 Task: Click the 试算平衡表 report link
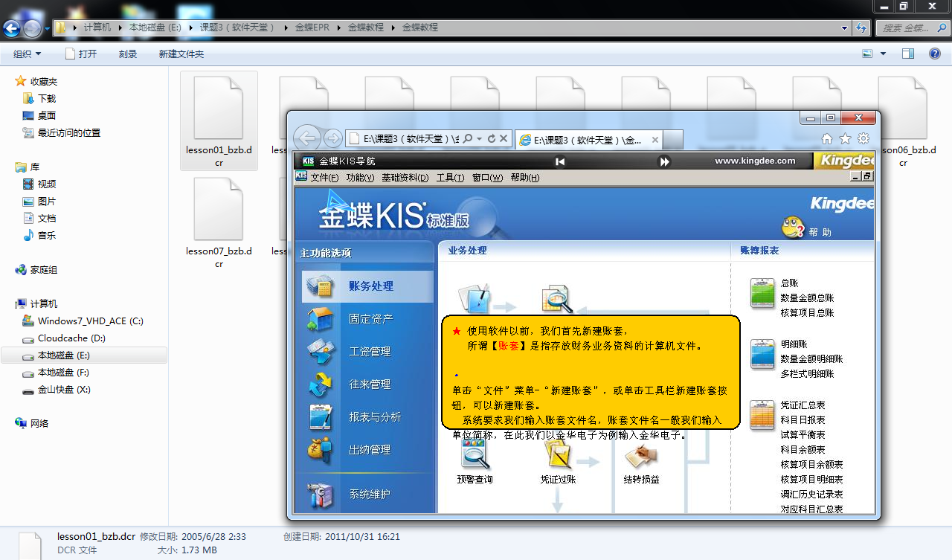[x=803, y=435]
